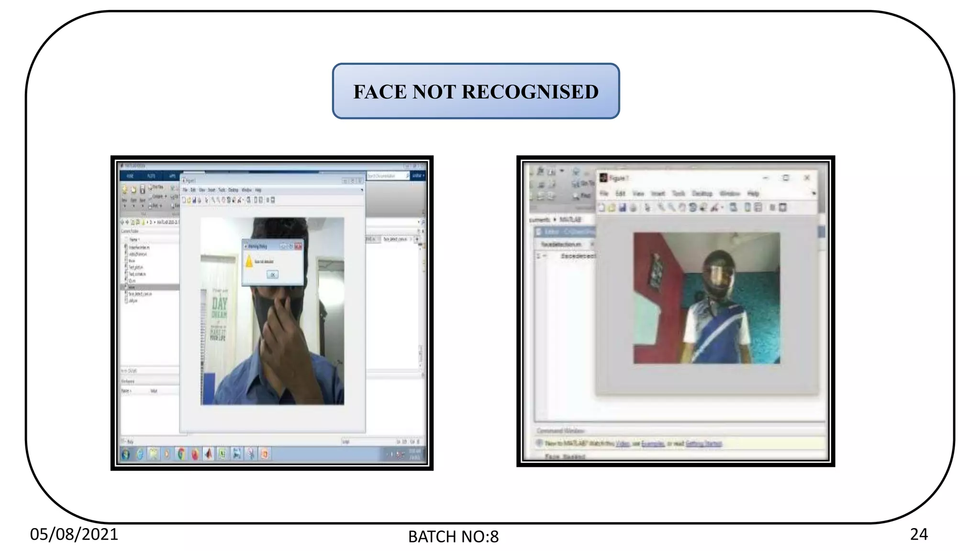Open PowerPoint from the Windows taskbar
The image size is (980, 551).
click(x=264, y=454)
